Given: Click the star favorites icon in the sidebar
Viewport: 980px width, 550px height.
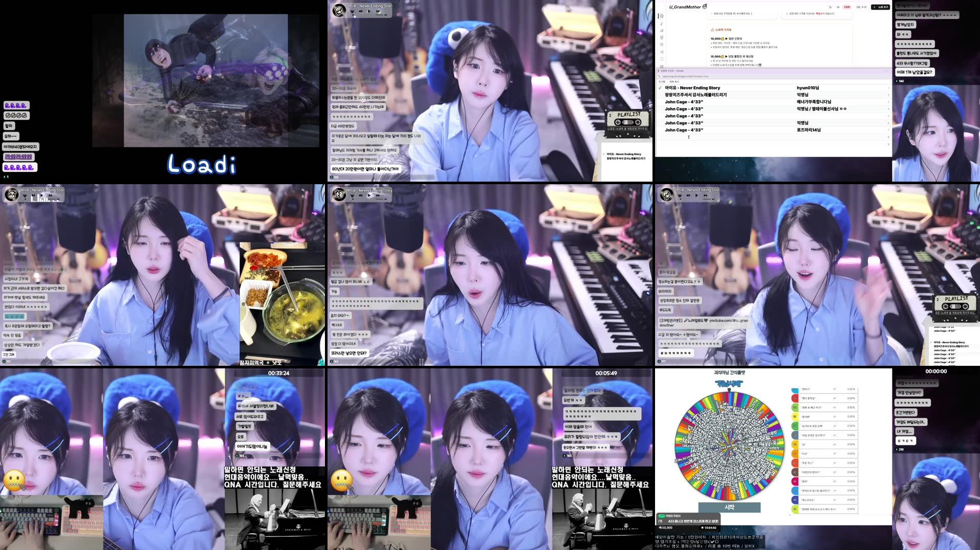Looking at the screenshot, I should point(661,45).
